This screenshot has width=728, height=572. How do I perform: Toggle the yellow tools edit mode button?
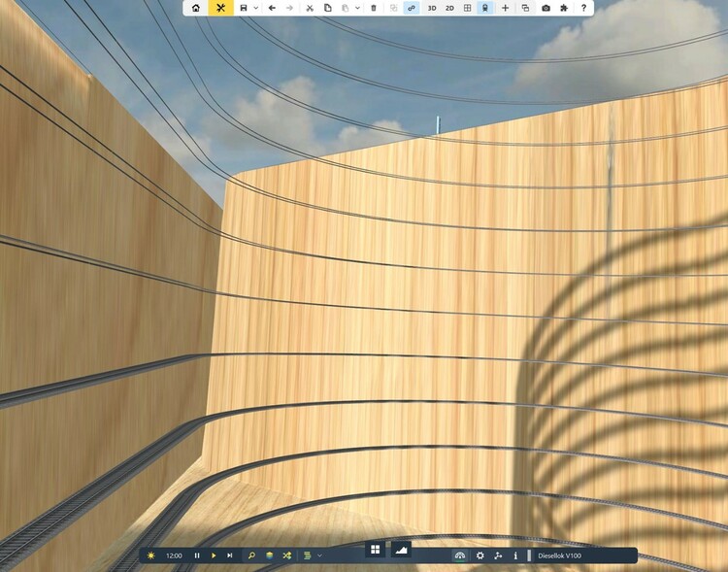pyautogui.click(x=220, y=8)
